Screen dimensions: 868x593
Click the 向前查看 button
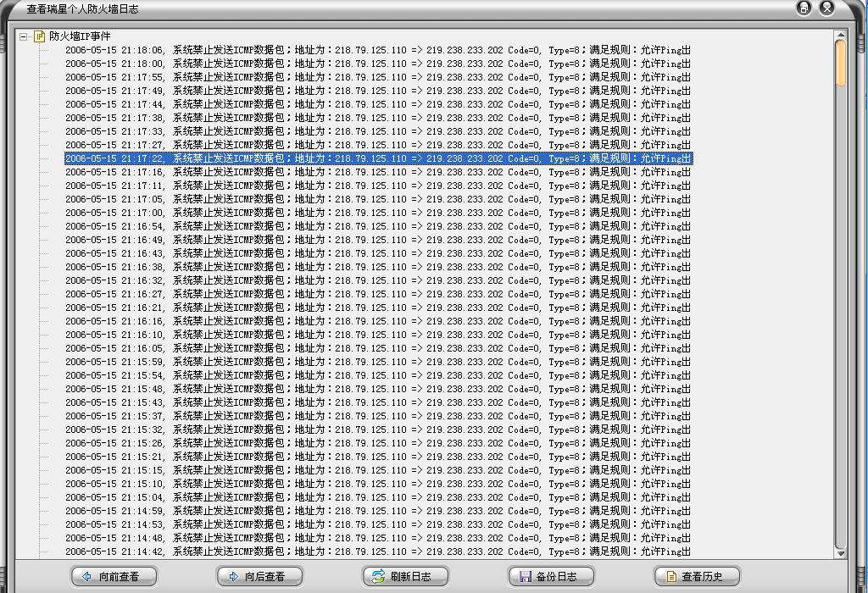pos(114,576)
